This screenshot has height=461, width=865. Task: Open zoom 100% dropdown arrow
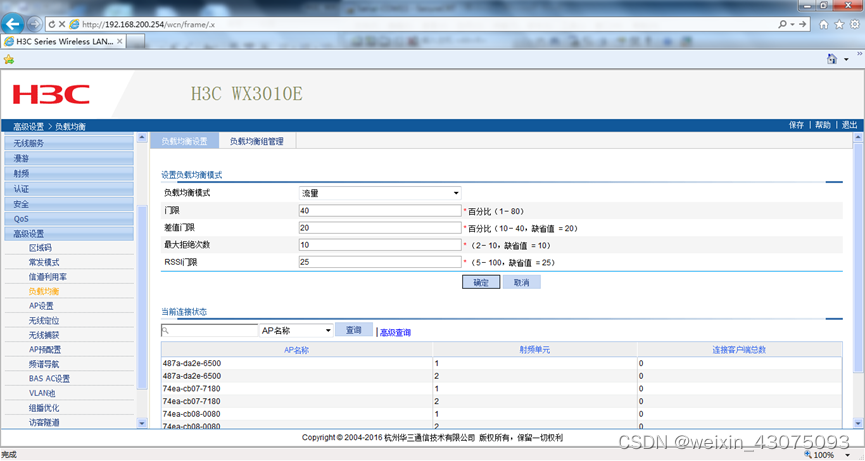[x=847, y=455]
